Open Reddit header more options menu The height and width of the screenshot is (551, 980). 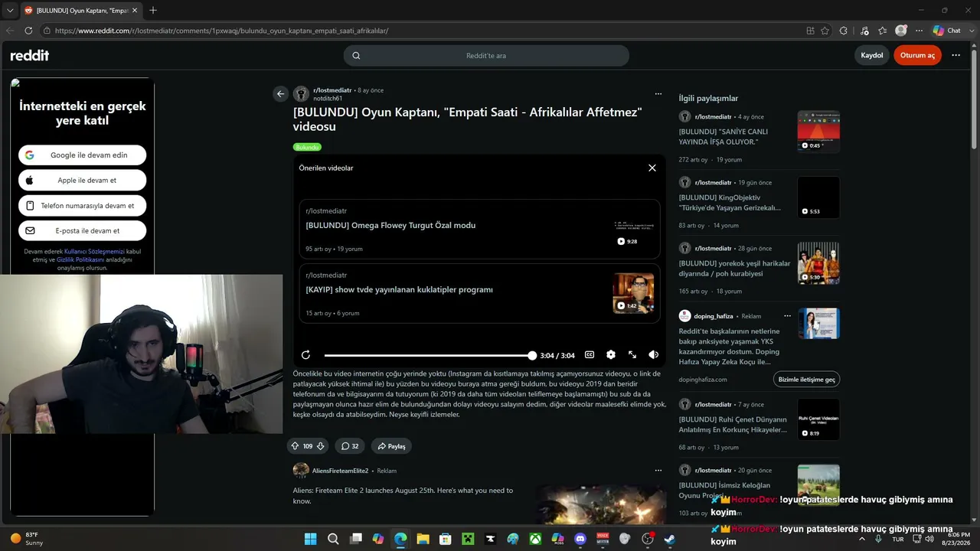(955, 55)
